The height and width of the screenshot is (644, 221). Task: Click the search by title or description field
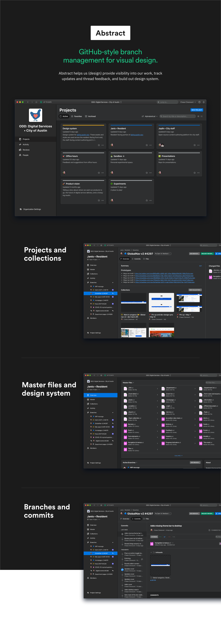(178, 116)
